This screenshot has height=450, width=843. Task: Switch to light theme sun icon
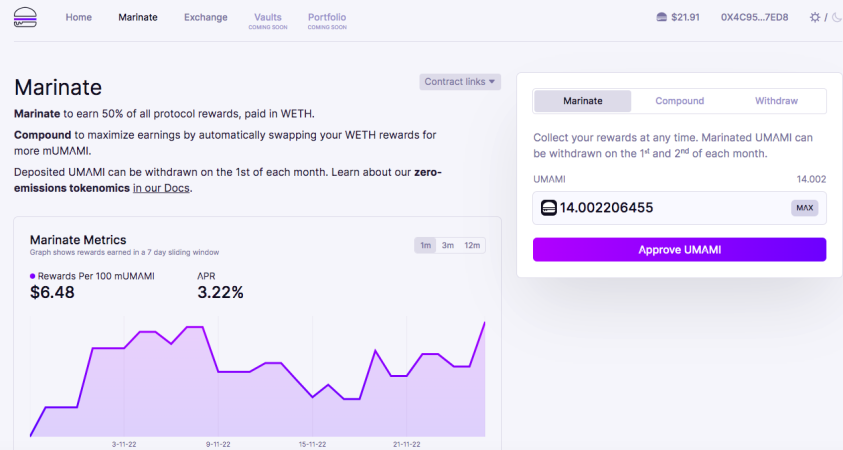point(815,17)
